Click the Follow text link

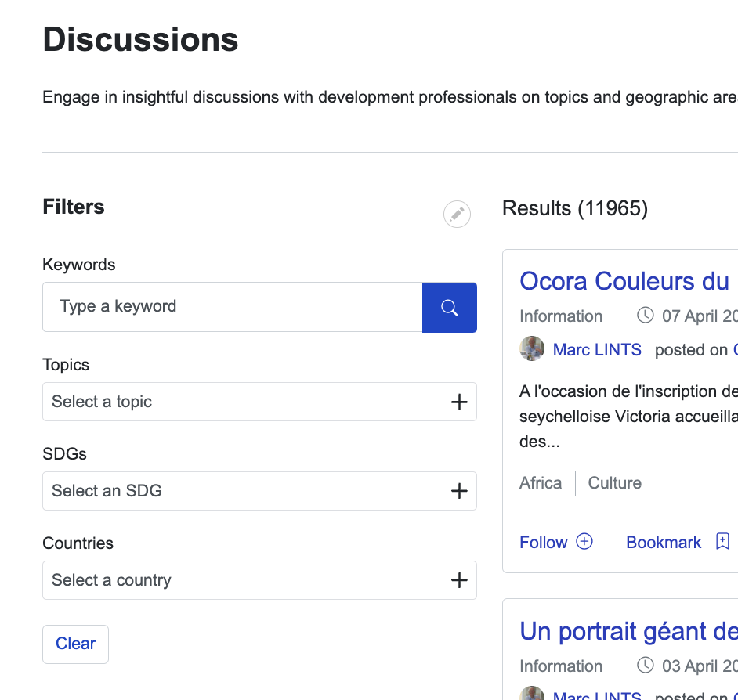point(543,543)
